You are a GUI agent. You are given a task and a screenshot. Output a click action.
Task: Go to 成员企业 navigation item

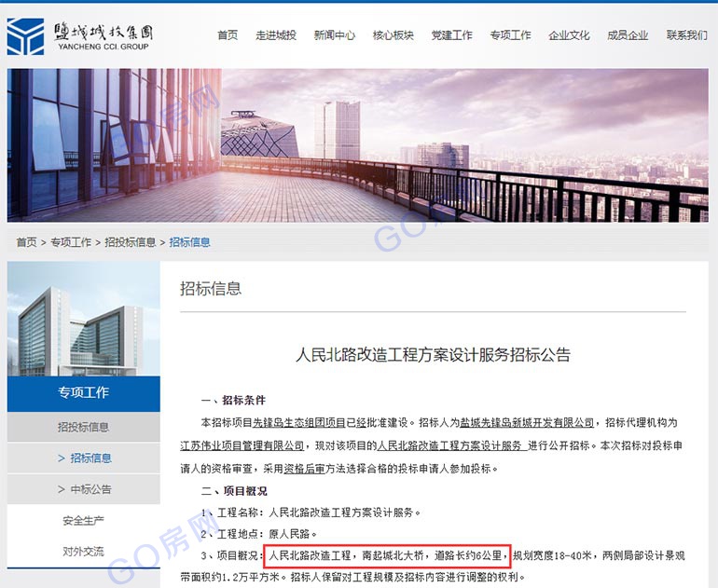tap(628, 35)
